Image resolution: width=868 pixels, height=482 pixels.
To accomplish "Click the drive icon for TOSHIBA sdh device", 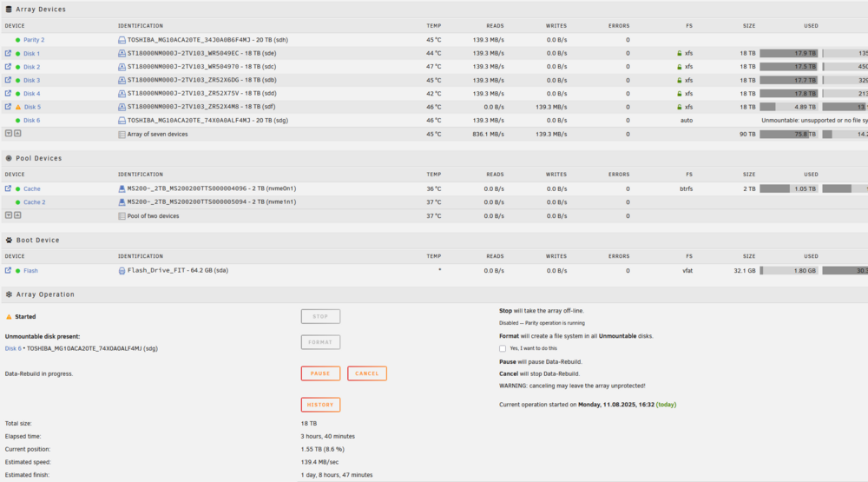I will point(122,40).
